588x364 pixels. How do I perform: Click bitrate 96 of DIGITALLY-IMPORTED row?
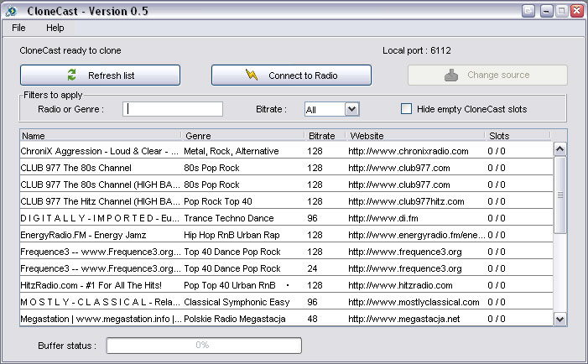point(312,218)
